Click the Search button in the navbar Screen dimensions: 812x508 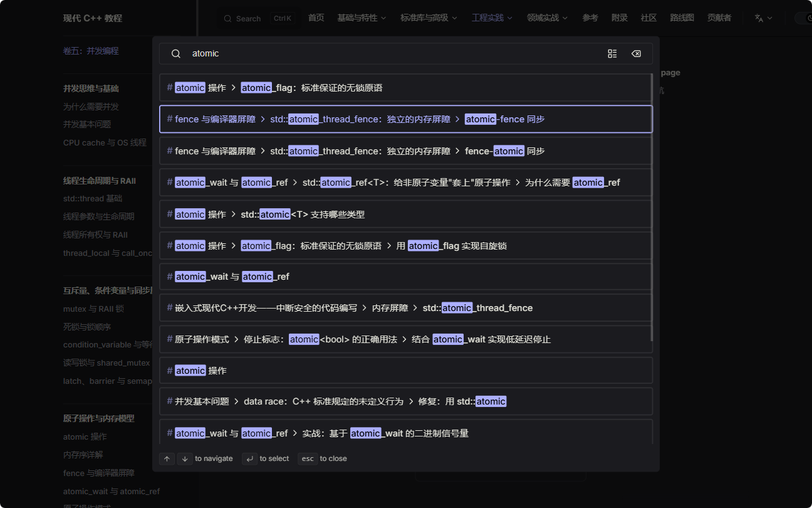[x=258, y=18]
